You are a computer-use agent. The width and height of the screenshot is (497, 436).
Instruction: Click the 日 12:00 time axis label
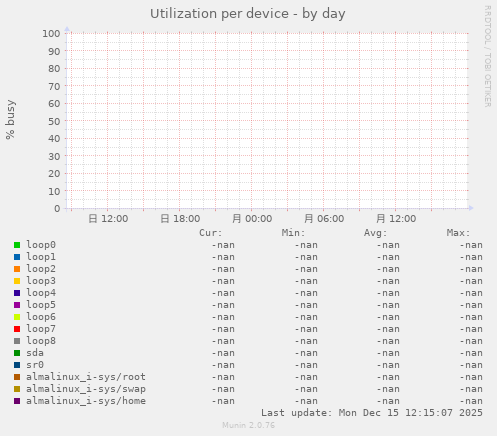[x=108, y=219]
